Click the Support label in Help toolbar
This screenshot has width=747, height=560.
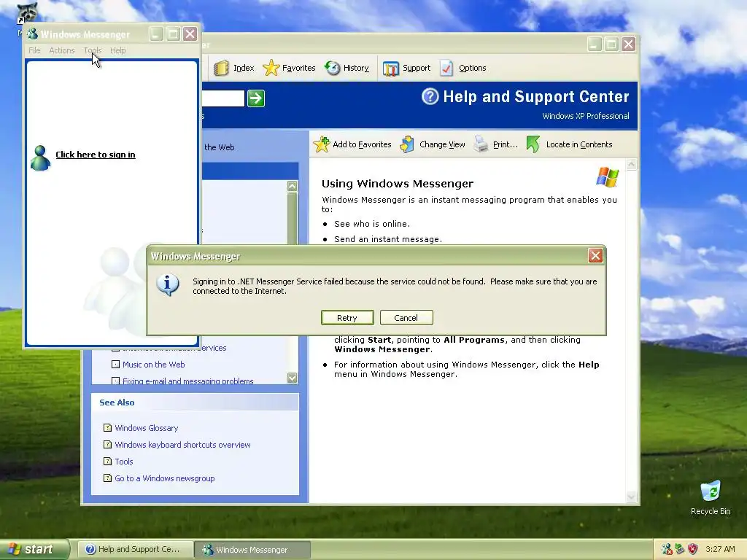(x=417, y=68)
